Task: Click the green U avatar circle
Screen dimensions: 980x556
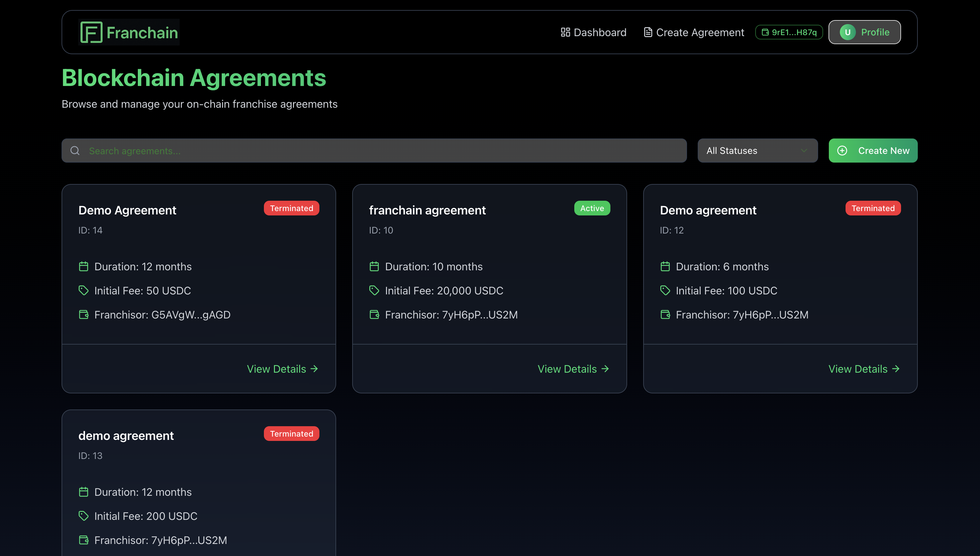Action: click(848, 32)
